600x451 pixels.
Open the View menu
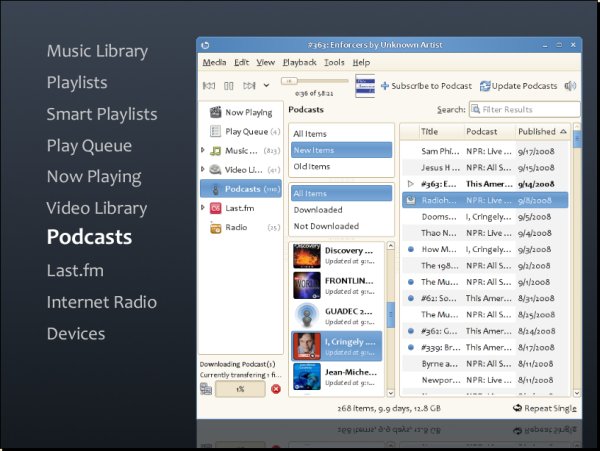pos(266,62)
